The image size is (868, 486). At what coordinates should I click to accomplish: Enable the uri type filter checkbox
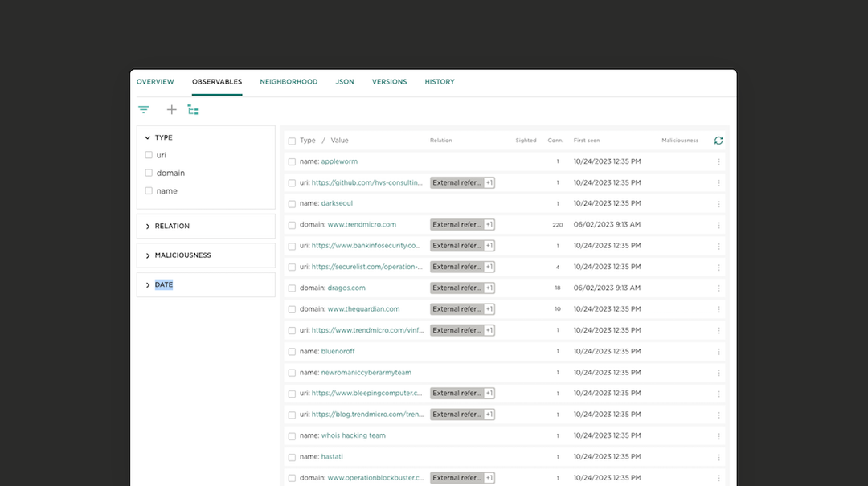click(x=148, y=155)
